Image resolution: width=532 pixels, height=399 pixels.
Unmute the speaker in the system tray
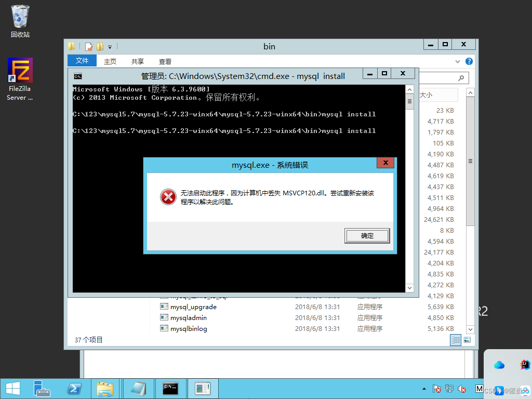pyautogui.click(x=462, y=389)
